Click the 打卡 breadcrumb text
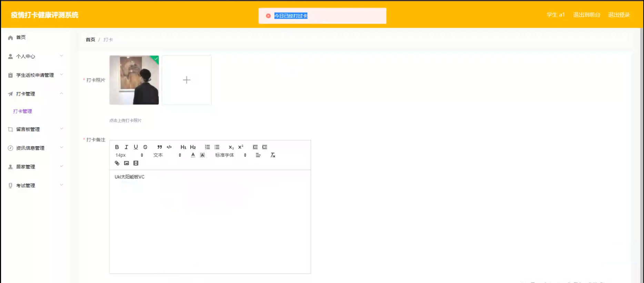Image resolution: width=644 pixels, height=283 pixels. [x=108, y=40]
